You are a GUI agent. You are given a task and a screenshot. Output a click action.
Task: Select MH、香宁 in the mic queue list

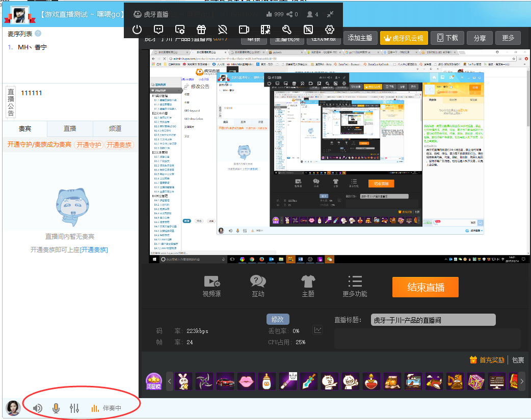(32, 47)
